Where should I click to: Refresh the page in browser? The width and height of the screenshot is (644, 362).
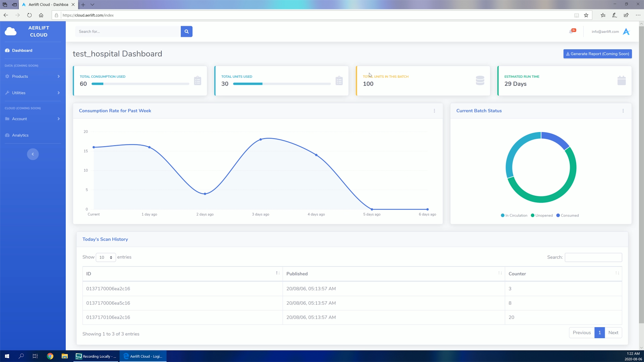point(29,15)
